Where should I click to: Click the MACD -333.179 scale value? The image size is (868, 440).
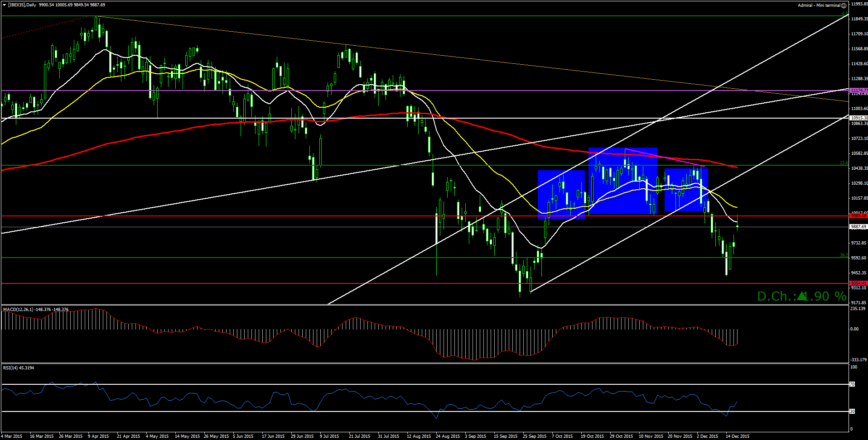tap(858, 360)
